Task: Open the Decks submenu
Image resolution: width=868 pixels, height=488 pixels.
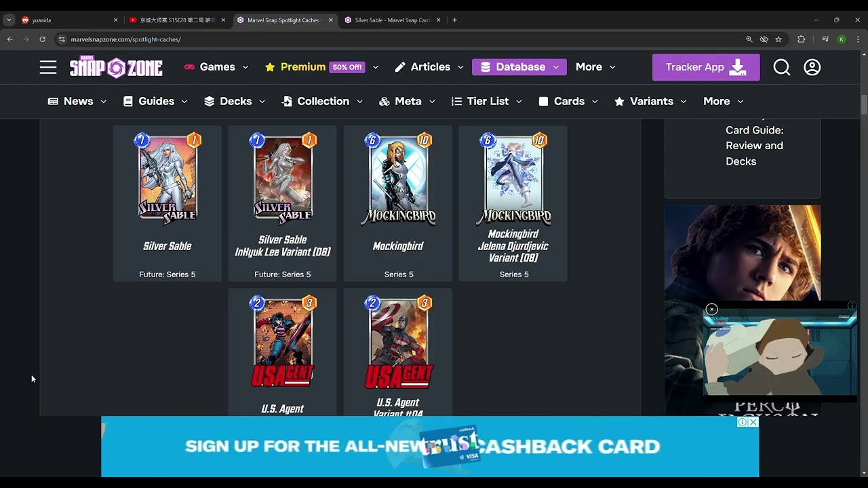Action: (235, 101)
